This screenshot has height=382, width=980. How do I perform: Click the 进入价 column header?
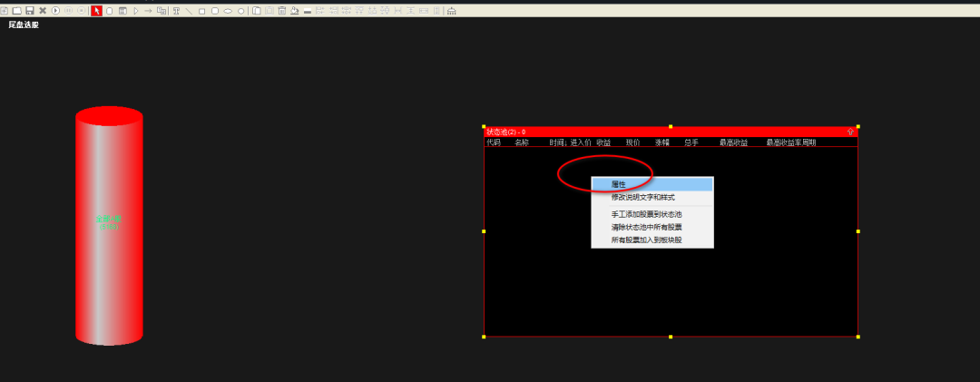tap(581, 142)
